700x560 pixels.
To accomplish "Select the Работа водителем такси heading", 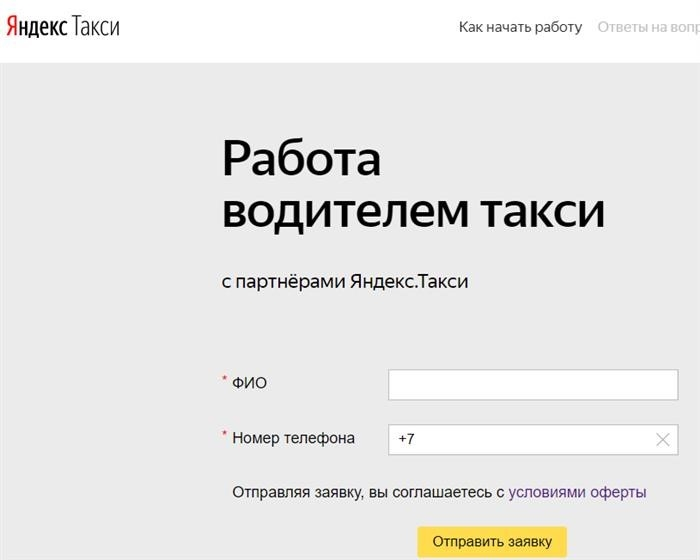I will click(x=413, y=184).
